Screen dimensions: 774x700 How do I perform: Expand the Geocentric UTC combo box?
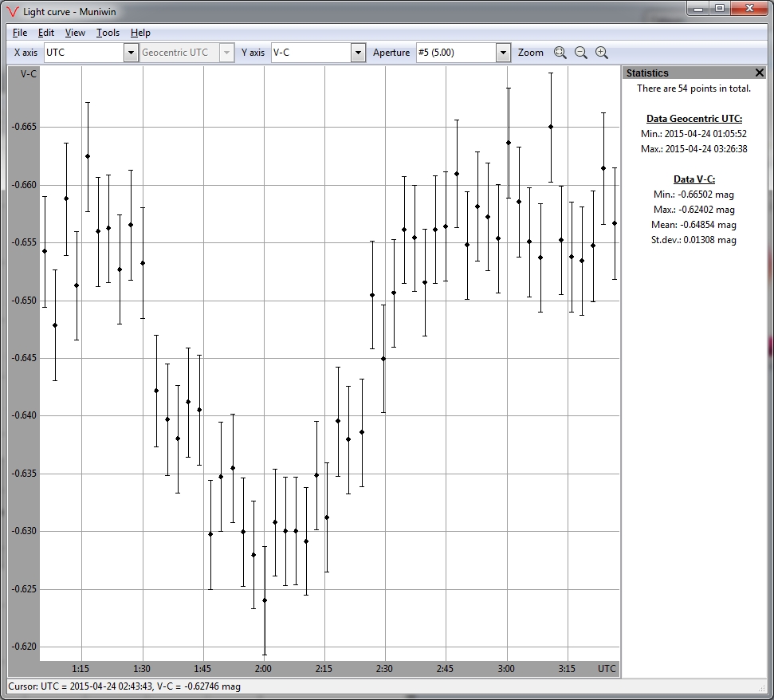pyautogui.click(x=228, y=52)
